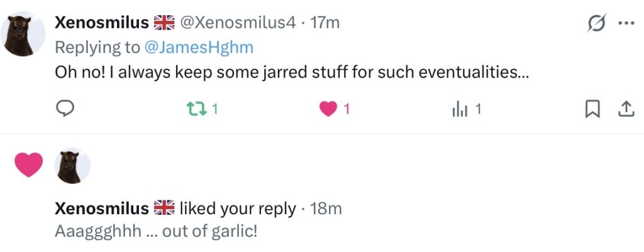Image resolution: width=644 pixels, height=252 pixels.
Task: Bookmark the tweet about jarred stuff
Action: (592, 109)
